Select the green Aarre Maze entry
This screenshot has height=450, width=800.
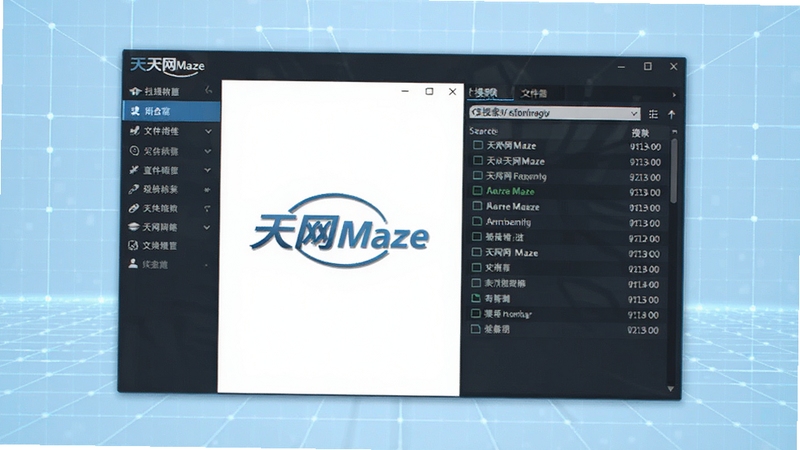510,191
